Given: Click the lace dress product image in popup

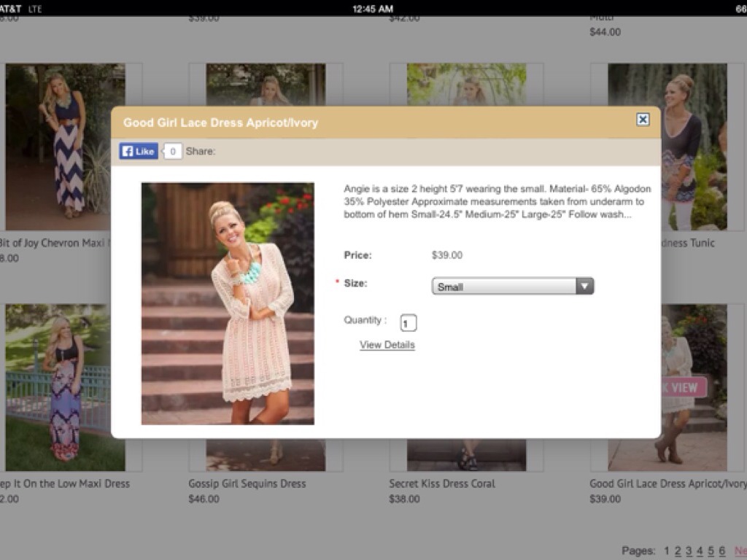Looking at the screenshot, I should pyautogui.click(x=228, y=303).
